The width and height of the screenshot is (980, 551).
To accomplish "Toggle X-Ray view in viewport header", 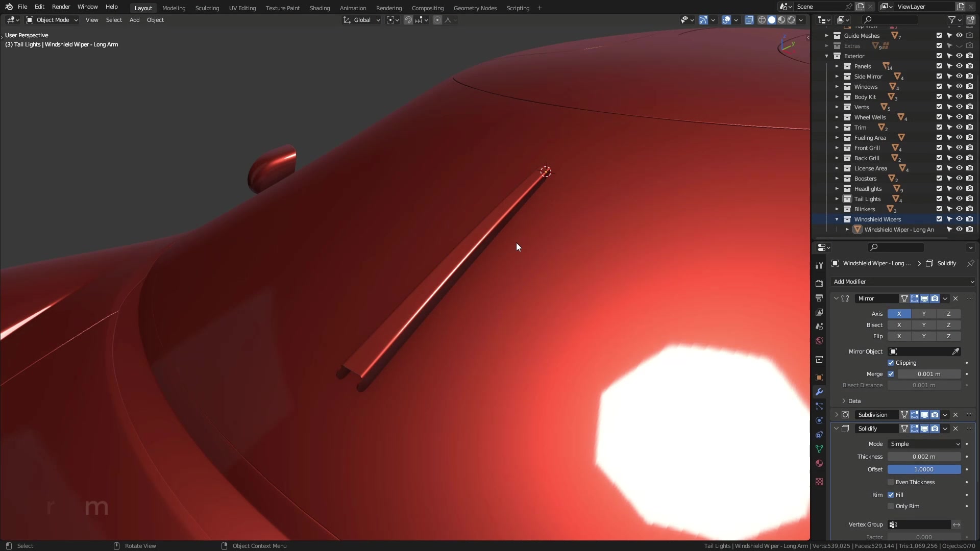I will [749, 20].
